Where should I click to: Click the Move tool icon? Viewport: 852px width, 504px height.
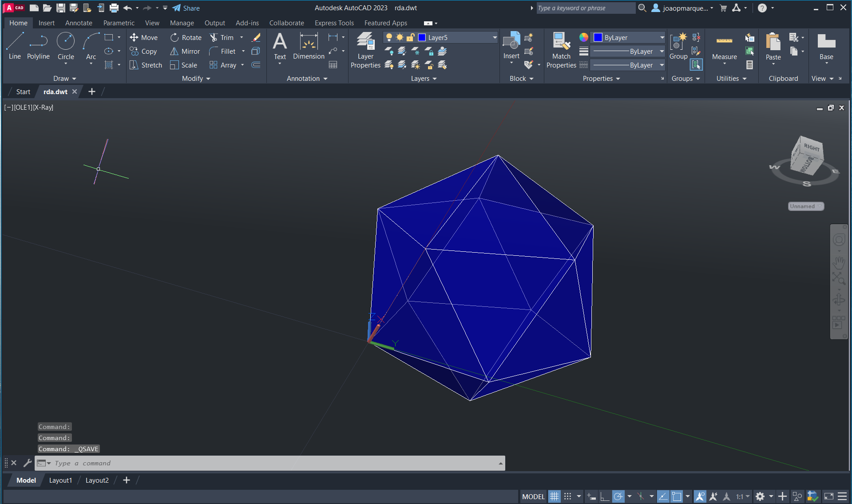(134, 38)
